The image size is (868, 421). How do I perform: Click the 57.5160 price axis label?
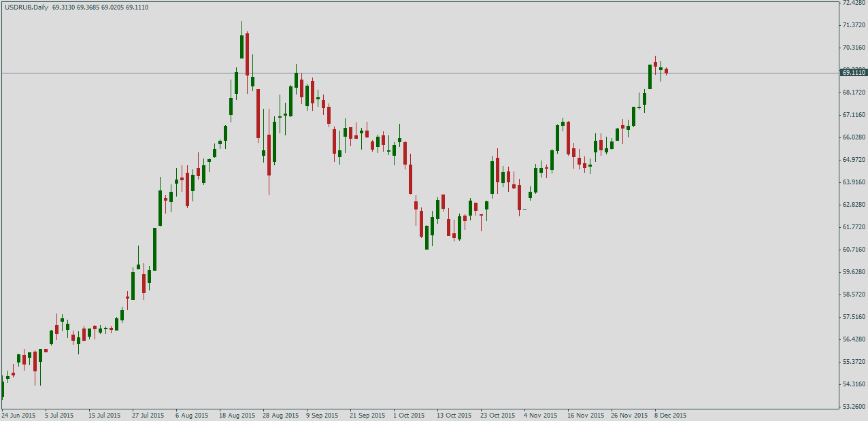point(854,317)
